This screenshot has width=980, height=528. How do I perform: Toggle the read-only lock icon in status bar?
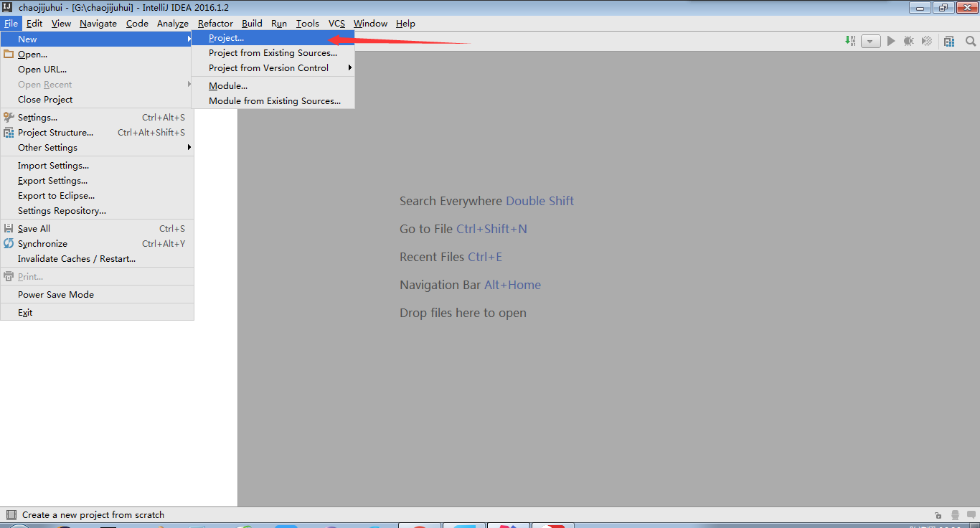point(938,515)
